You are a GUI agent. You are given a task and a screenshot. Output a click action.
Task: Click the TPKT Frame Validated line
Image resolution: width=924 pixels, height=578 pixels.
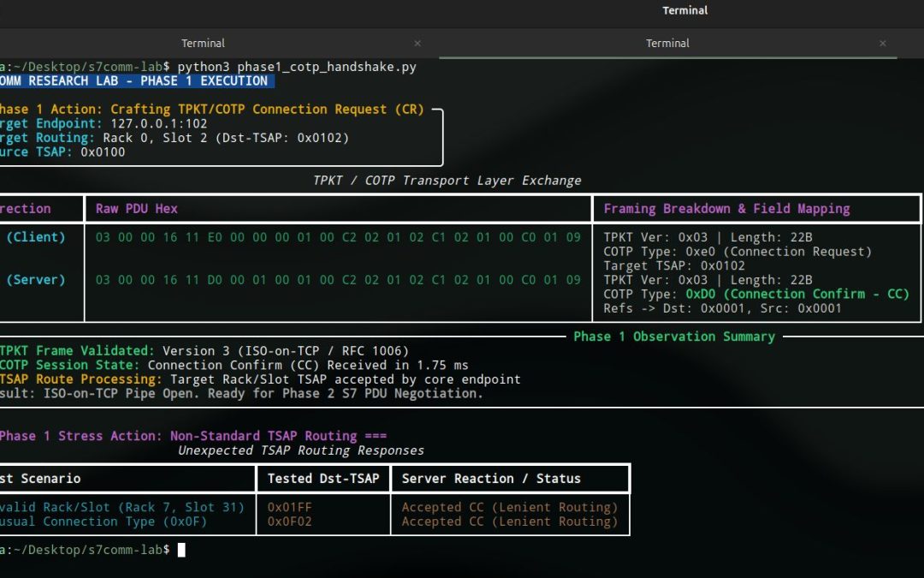click(204, 350)
